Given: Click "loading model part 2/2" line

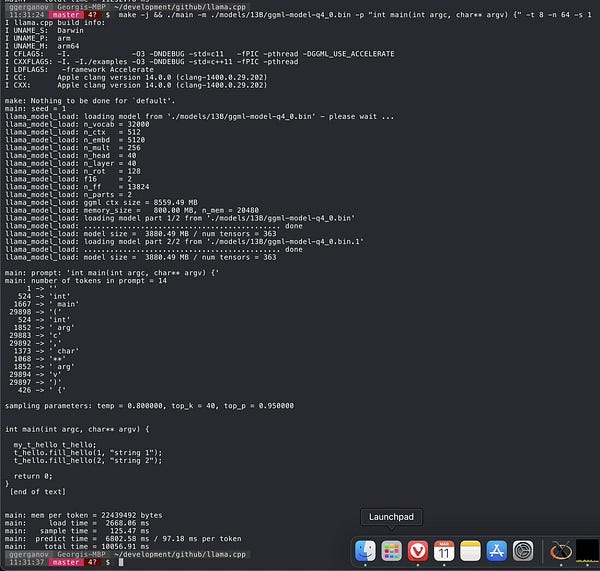Looking at the screenshot, I should click(x=184, y=241).
